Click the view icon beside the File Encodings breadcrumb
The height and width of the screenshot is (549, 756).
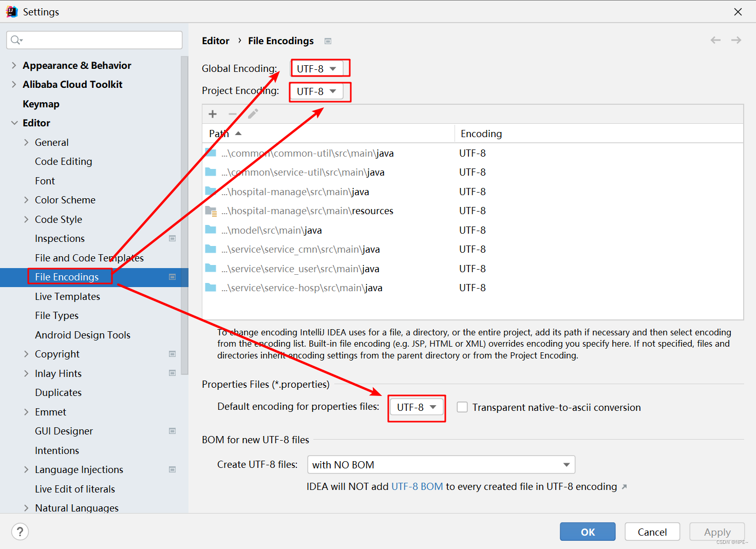point(328,41)
